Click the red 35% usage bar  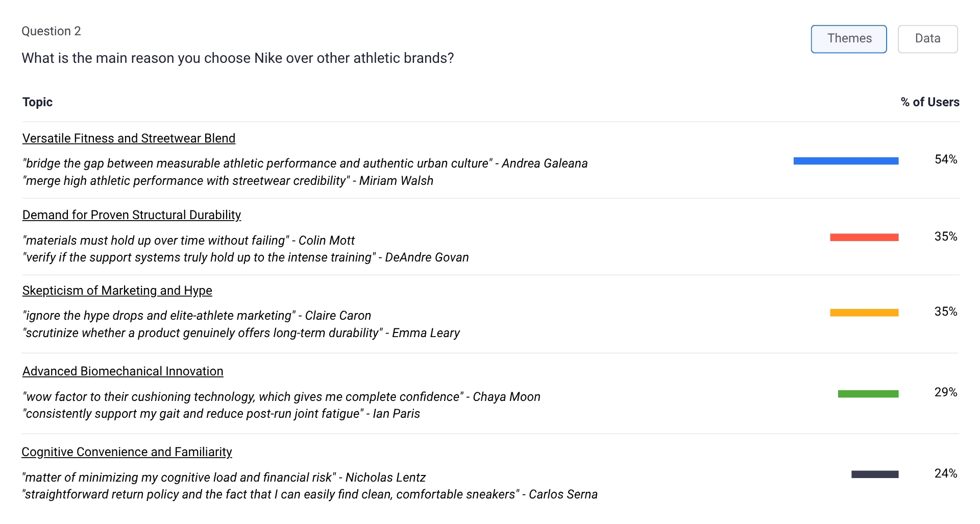[864, 237]
